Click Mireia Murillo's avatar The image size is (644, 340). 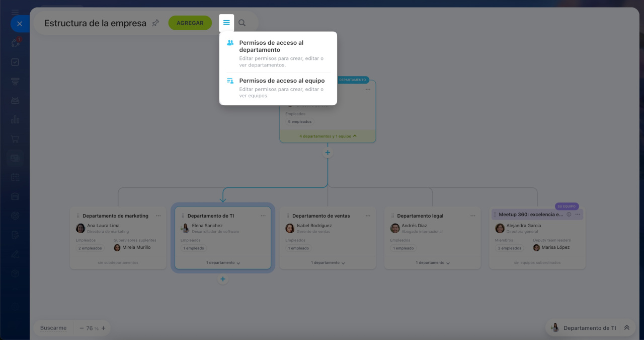pos(117,248)
